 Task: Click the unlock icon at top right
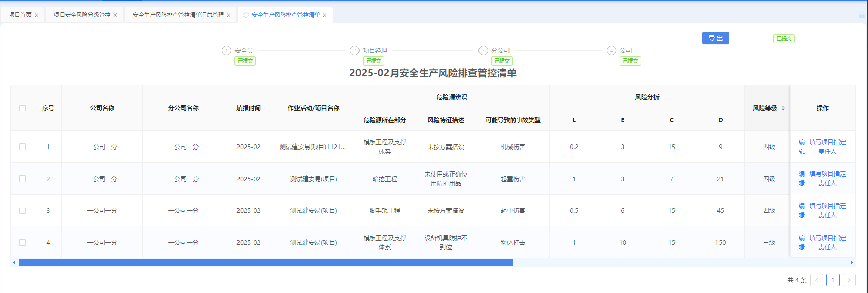click(862, 15)
